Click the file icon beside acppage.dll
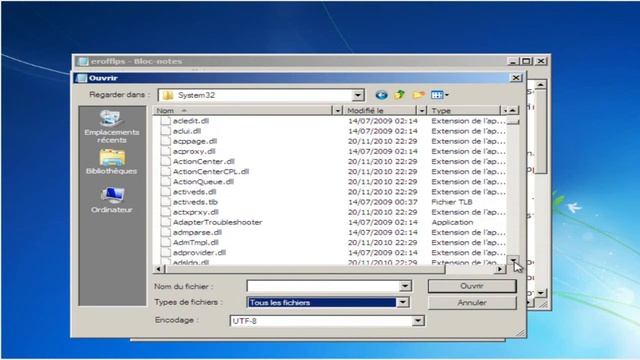 tap(165, 141)
